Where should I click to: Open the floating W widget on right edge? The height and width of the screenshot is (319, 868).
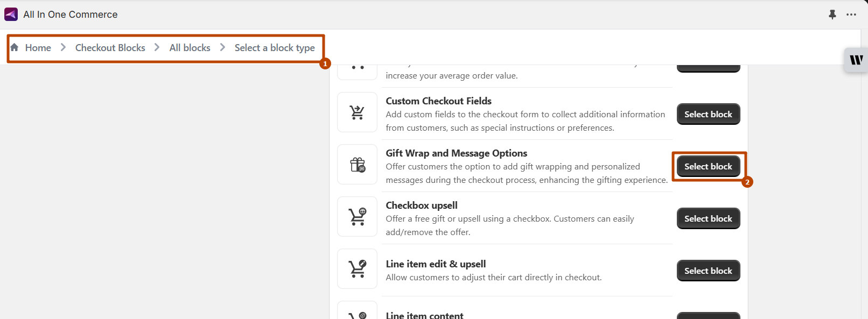tap(856, 60)
